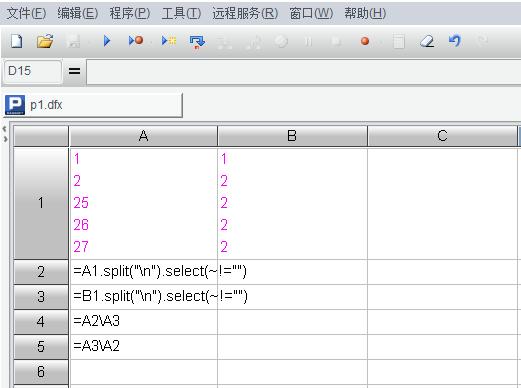521x388 pixels.
Task: Select row 2 header
Action: pyautogui.click(x=41, y=272)
